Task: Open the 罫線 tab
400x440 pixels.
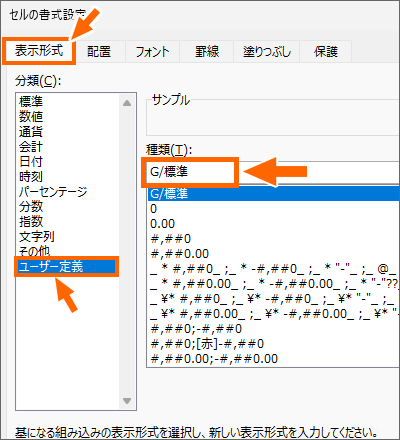Action: coord(207,52)
